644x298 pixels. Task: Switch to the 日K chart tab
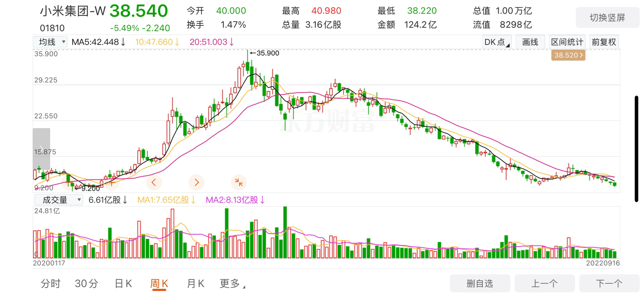pyautogui.click(x=123, y=284)
